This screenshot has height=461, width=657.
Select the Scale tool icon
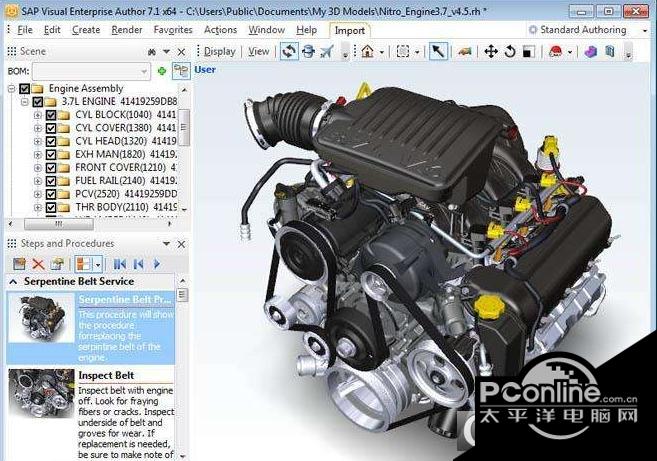click(528, 52)
